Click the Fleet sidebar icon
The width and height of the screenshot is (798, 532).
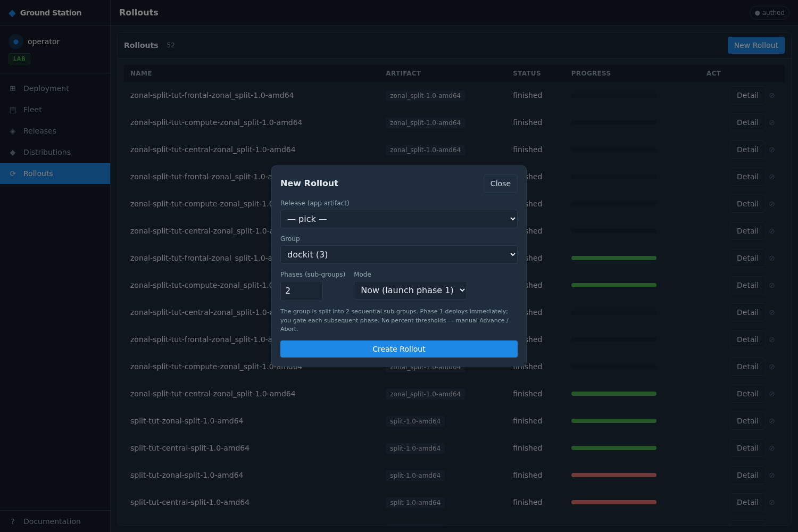tap(13, 110)
